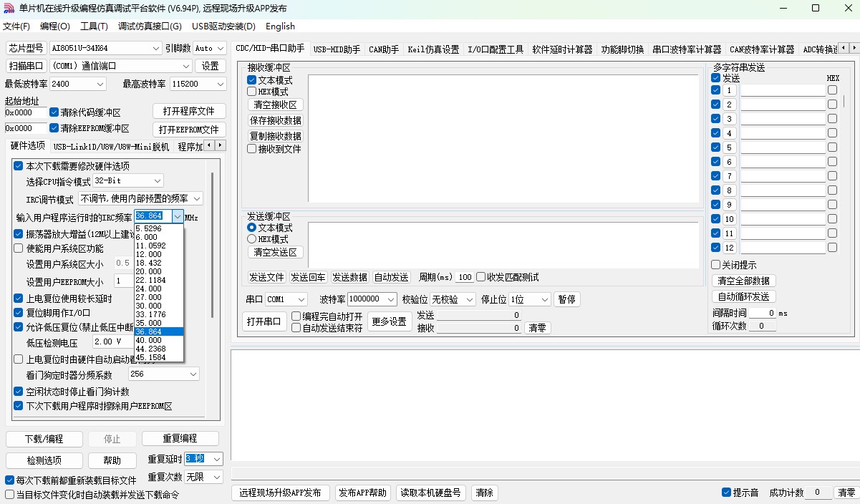Open the 校验位 无校验 dropdown
This screenshot has width=860, height=504.
point(470,299)
